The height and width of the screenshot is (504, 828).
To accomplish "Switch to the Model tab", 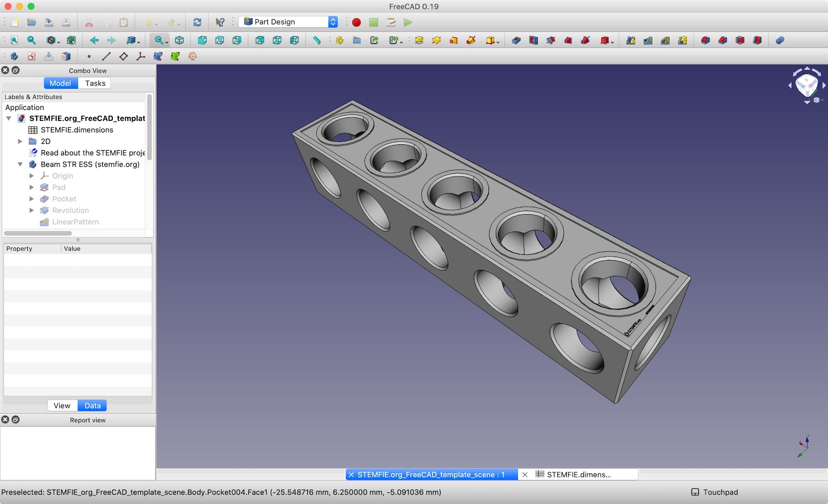I will click(61, 83).
